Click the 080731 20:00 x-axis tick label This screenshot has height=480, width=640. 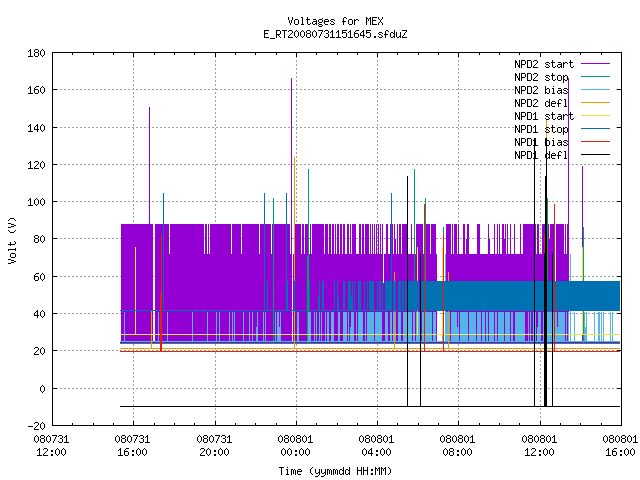tap(214, 446)
